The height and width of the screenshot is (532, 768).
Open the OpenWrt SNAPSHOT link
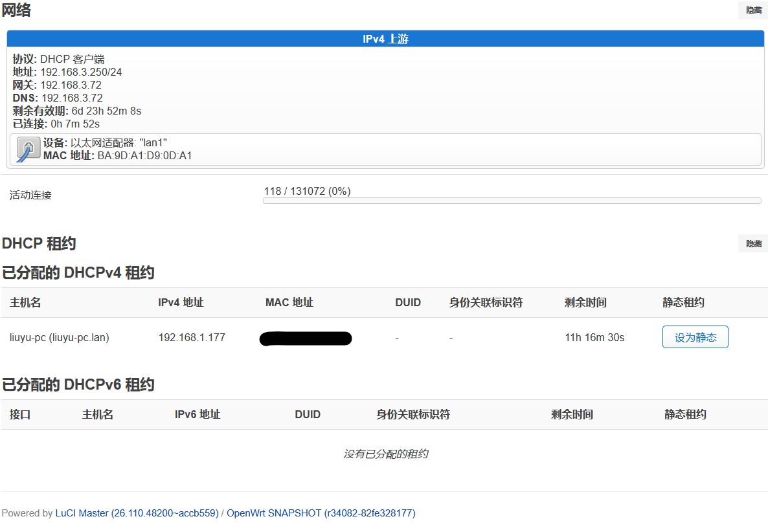click(321, 513)
